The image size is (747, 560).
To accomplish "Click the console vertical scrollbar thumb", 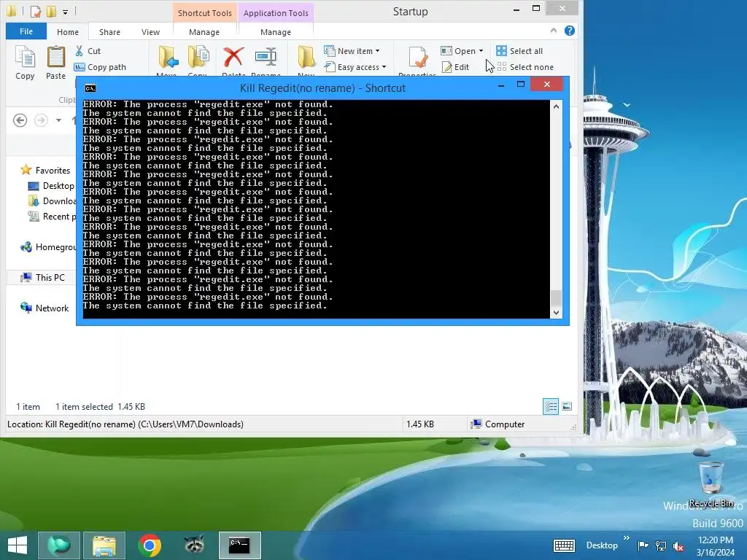I will 556,297.
